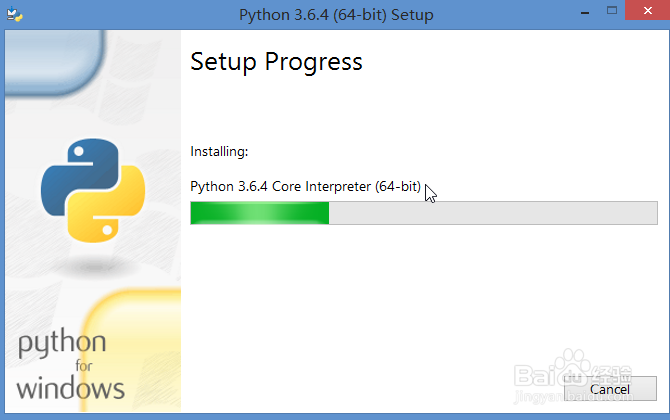Click the green filled portion of progress bar
The width and height of the screenshot is (670, 420).
(260, 213)
